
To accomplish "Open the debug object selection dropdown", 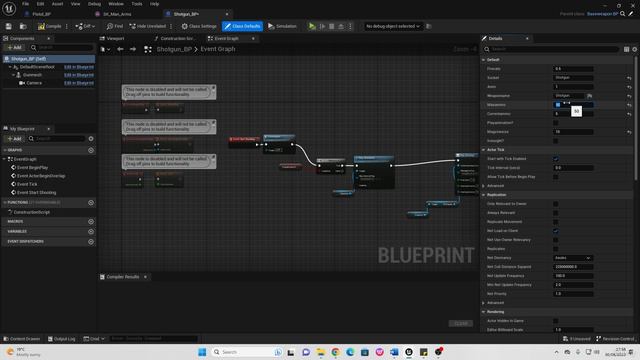I will coord(392,26).
